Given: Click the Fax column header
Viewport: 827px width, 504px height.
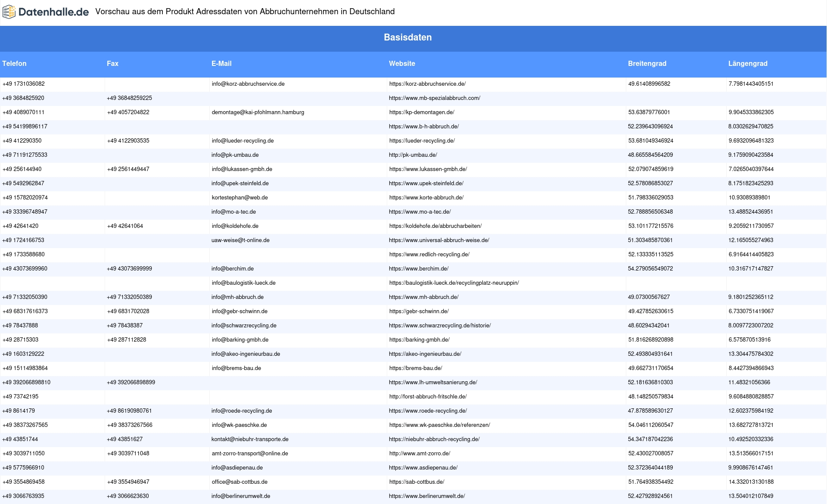Looking at the screenshot, I should (112, 63).
